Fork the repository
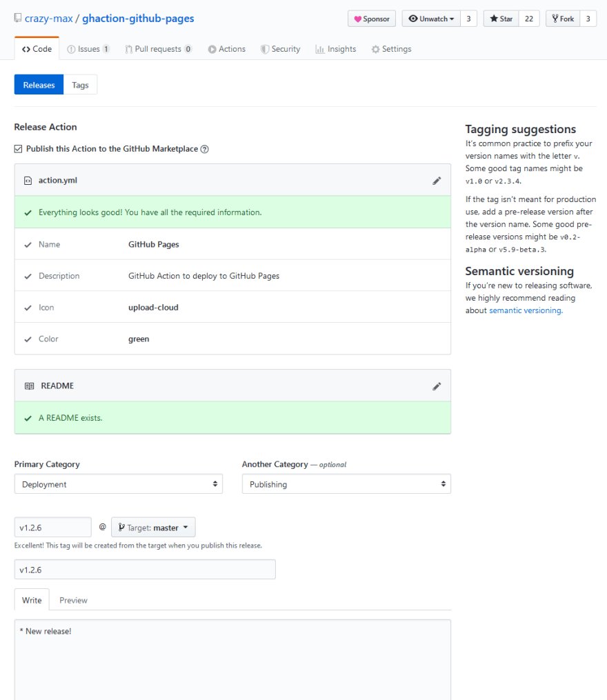 tap(563, 19)
